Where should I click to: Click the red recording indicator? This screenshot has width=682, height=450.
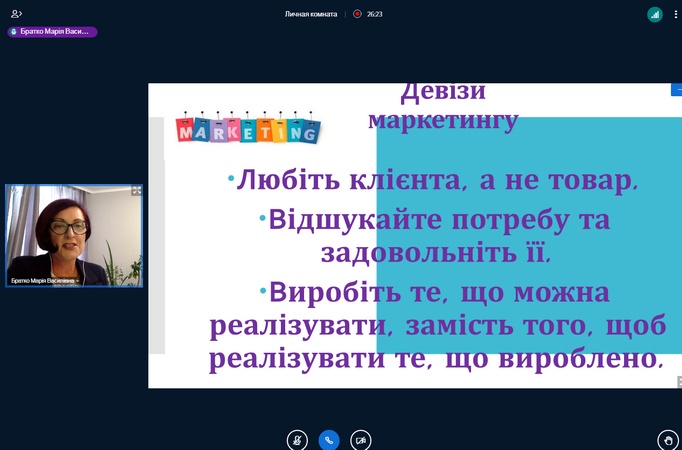pyautogui.click(x=357, y=14)
